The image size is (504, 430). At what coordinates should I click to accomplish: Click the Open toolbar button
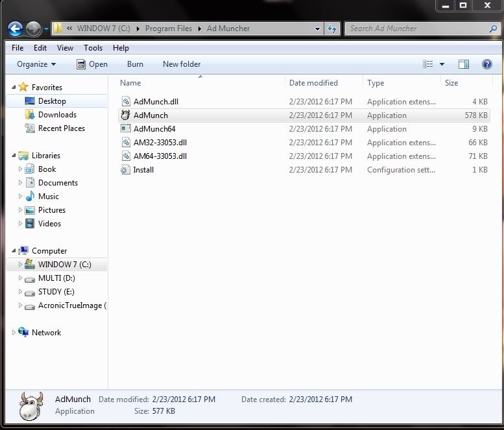point(92,64)
